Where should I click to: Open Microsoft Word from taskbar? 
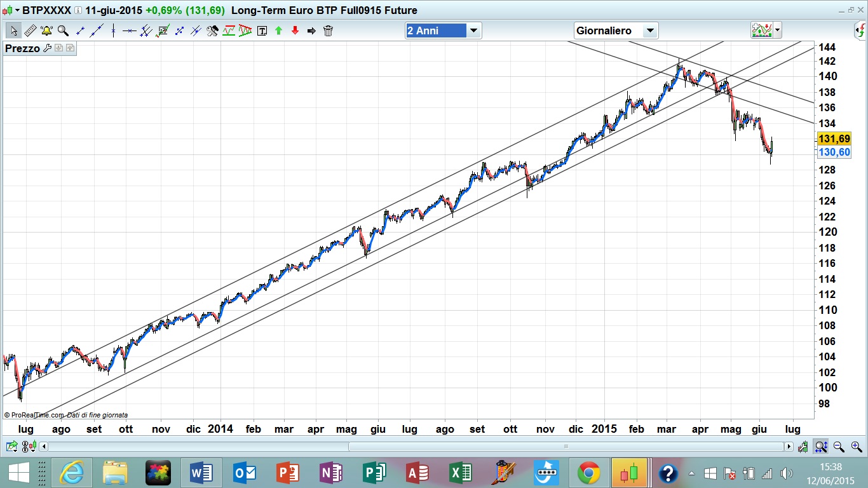(202, 473)
